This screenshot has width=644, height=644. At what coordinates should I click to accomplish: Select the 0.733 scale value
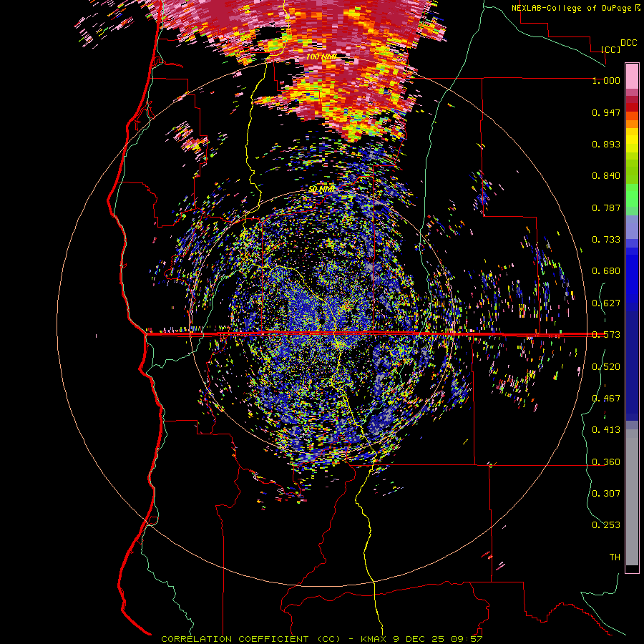606,240
